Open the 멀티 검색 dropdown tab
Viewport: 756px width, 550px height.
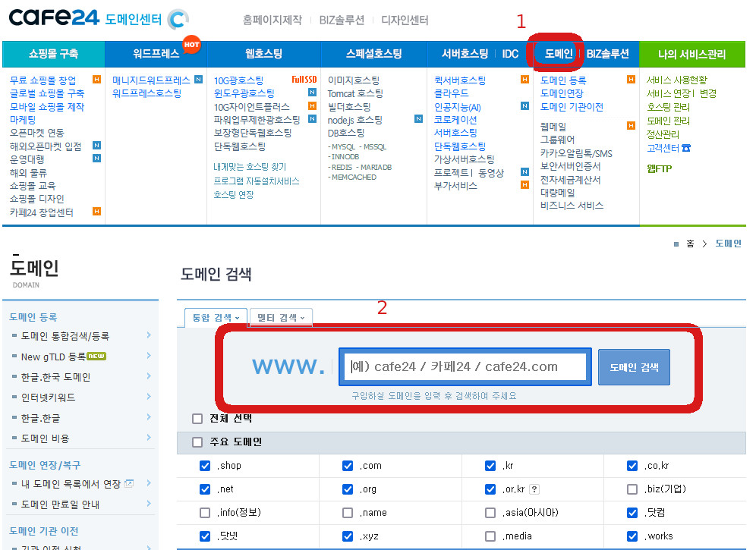point(281,318)
